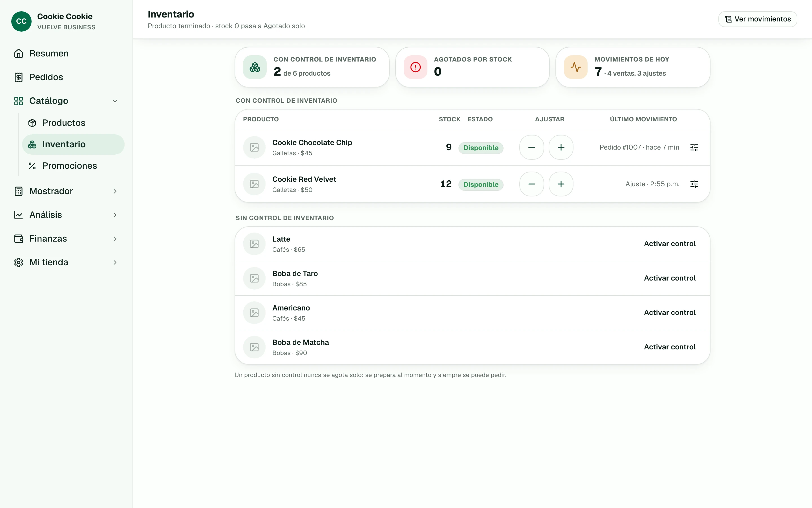812x508 pixels.
Task: Open Ver movimientos
Action: (758, 19)
